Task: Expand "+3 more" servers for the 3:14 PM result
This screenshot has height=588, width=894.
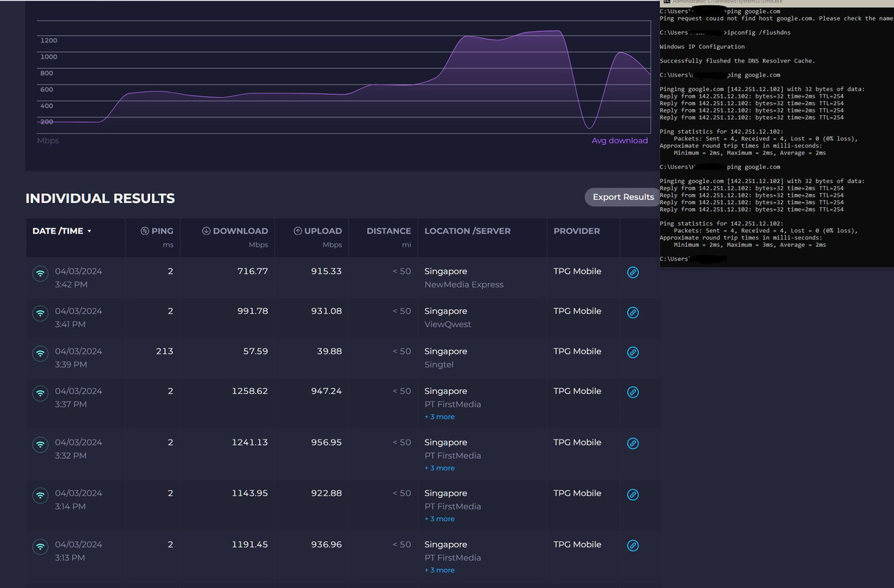Action: pos(440,519)
